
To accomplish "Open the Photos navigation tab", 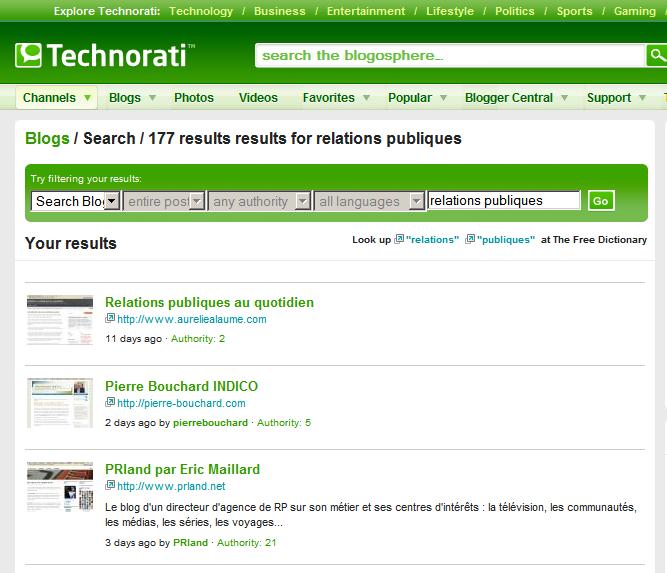I will coord(194,98).
